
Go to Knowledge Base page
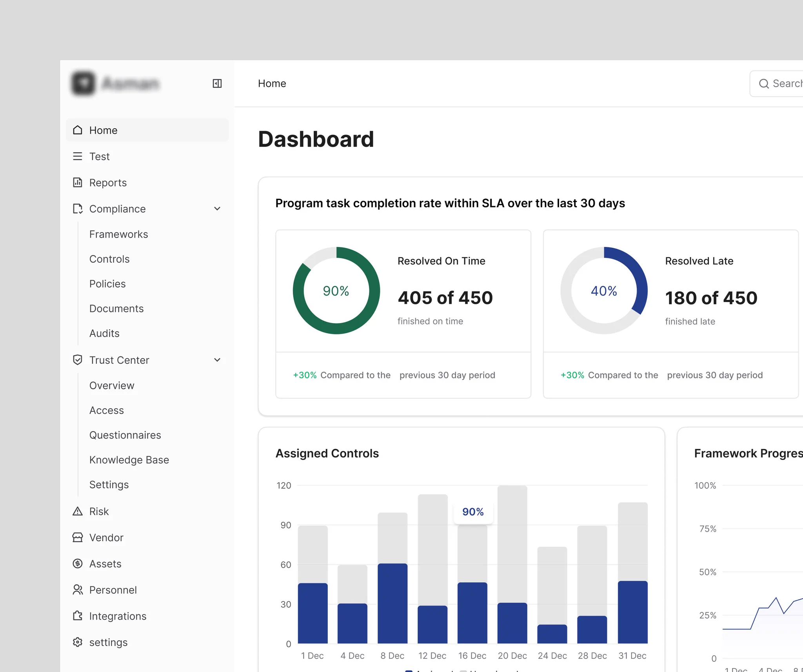(x=129, y=460)
